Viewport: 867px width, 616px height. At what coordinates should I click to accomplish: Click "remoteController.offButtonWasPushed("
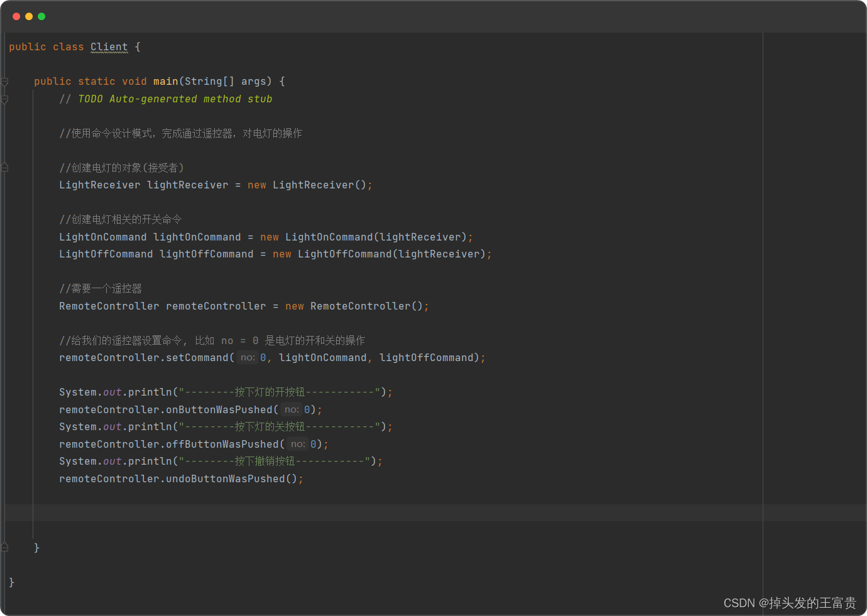172,444
